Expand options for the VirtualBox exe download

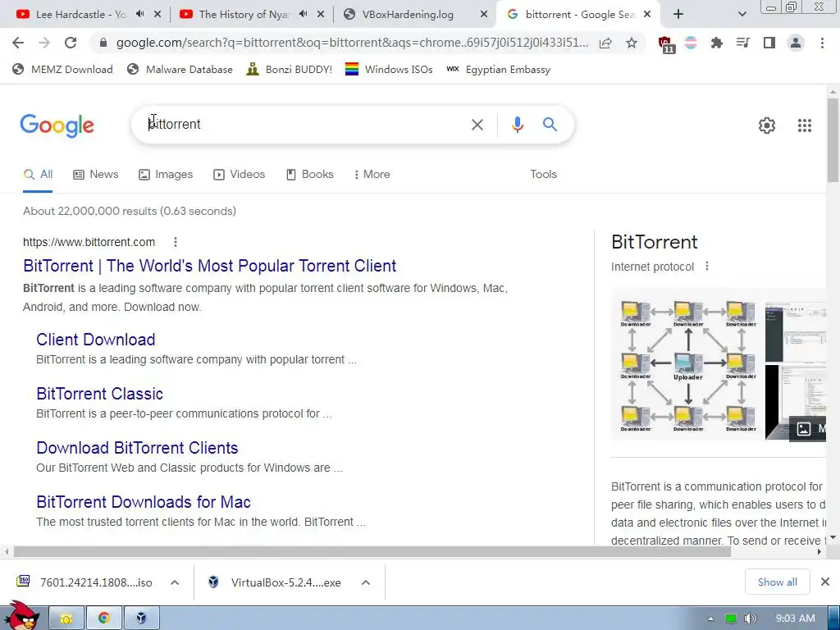(366, 582)
